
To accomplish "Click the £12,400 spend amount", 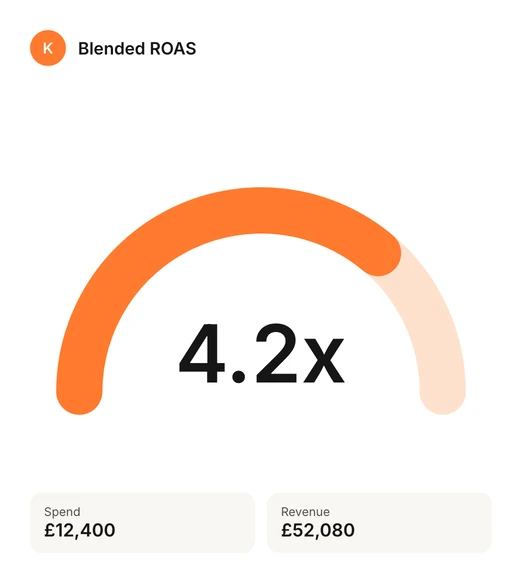I will click(80, 530).
